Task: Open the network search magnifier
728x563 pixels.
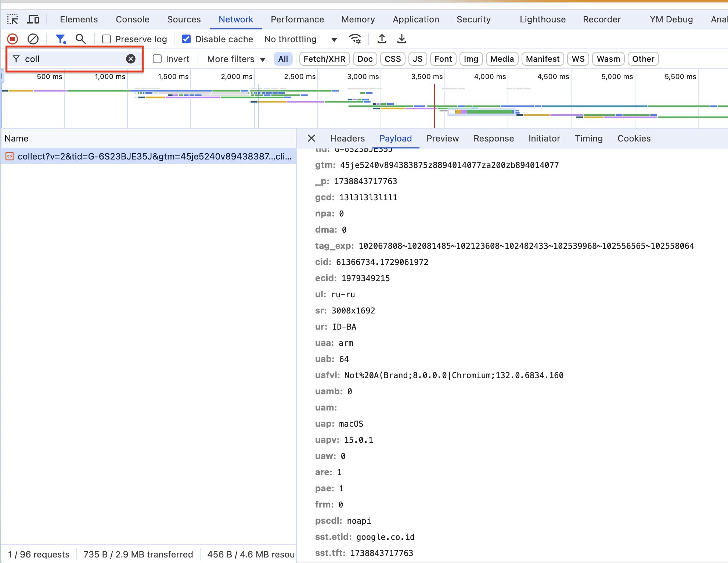Action: coord(80,39)
